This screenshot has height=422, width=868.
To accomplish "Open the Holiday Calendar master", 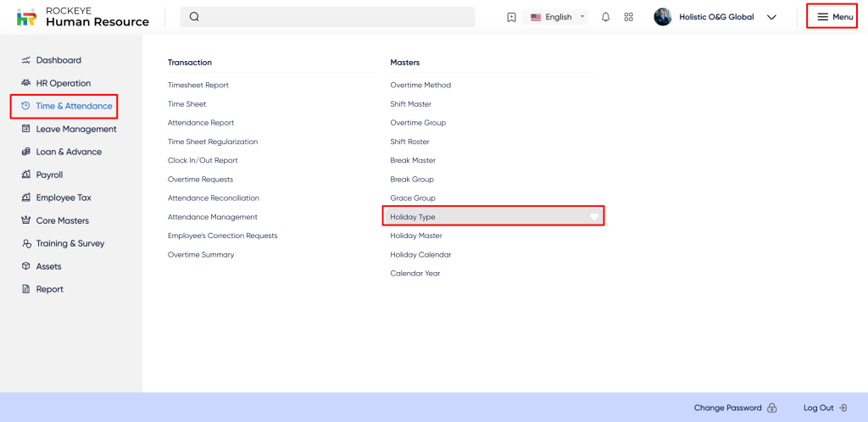I will [x=420, y=254].
